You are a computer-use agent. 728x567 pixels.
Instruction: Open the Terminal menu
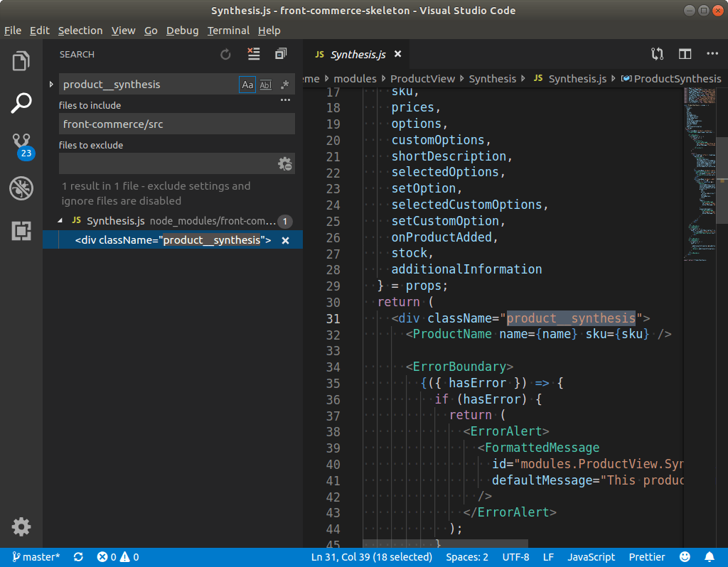(x=228, y=31)
